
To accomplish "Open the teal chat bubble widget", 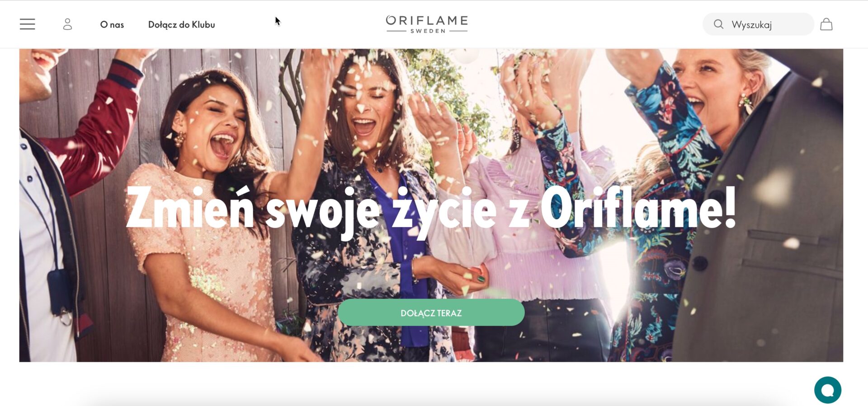I will point(828,390).
